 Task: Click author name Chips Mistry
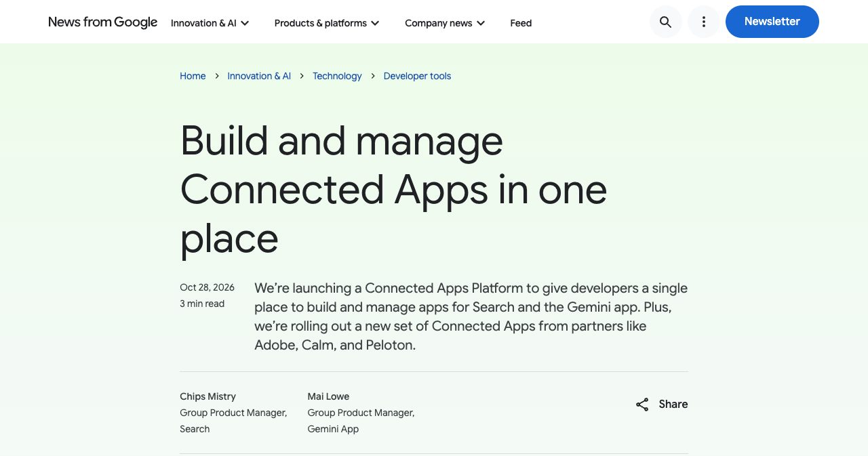[x=208, y=396]
